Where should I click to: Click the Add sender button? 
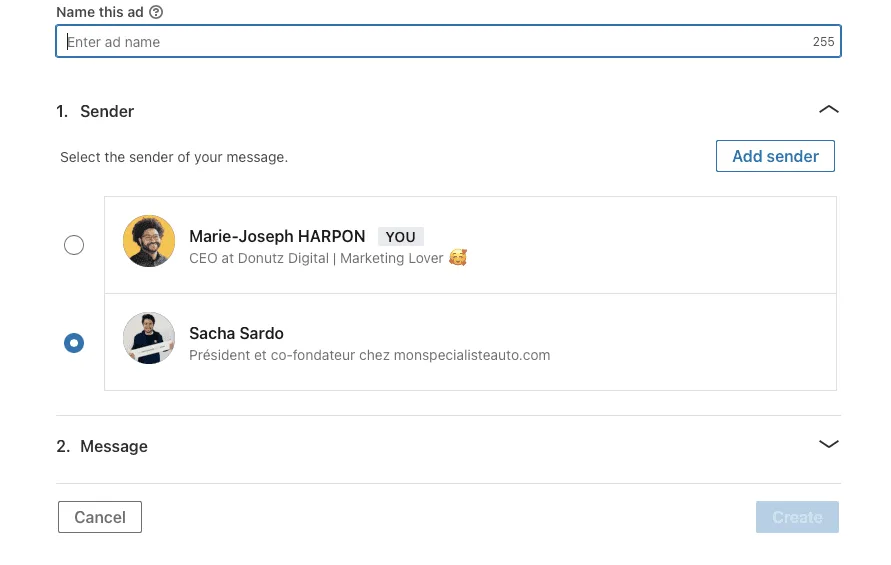point(775,156)
